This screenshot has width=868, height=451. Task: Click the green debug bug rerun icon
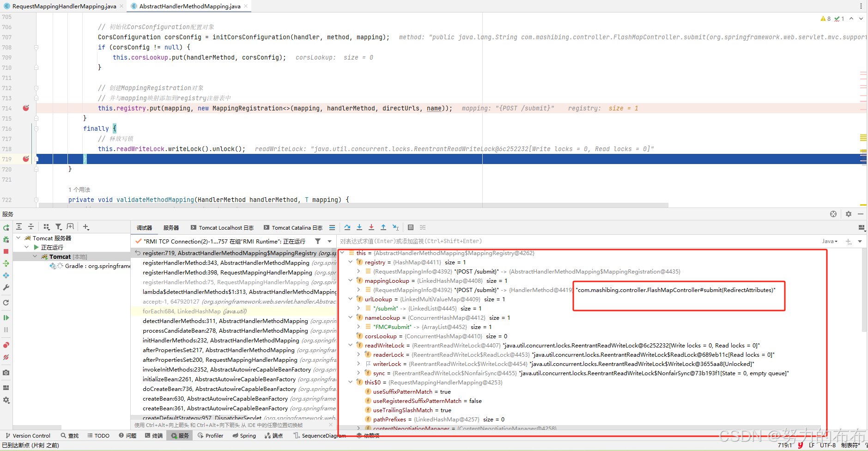pyautogui.click(x=6, y=239)
